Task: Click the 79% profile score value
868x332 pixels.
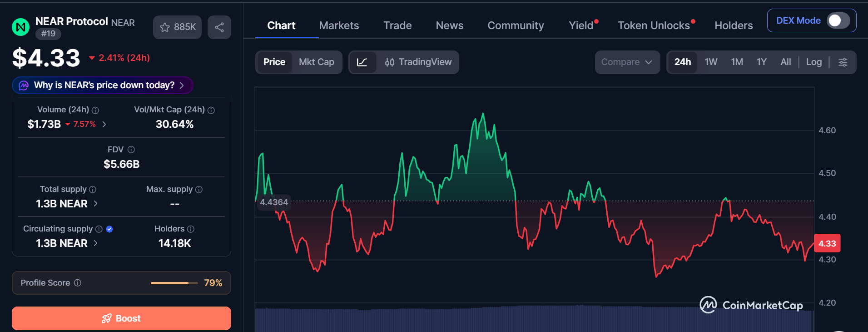Action: click(213, 283)
